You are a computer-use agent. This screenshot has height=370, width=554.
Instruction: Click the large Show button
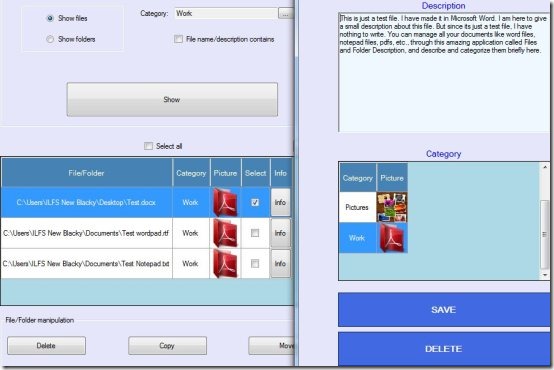tap(172, 100)
